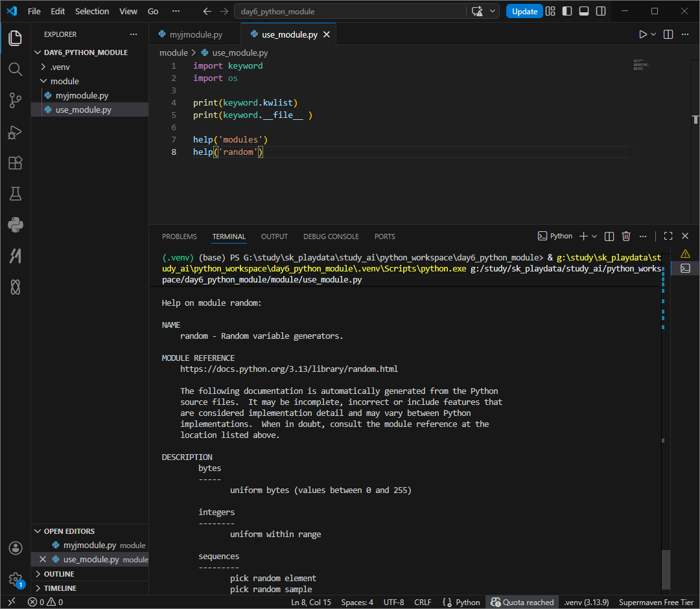
Task: Change UTF-8 file encoding
Action: point(393,602)
